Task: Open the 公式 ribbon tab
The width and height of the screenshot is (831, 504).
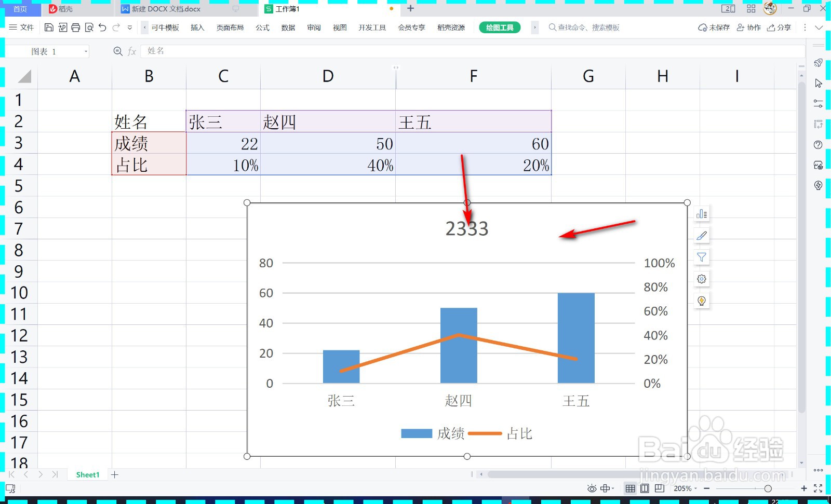Action: click(262, 28)
